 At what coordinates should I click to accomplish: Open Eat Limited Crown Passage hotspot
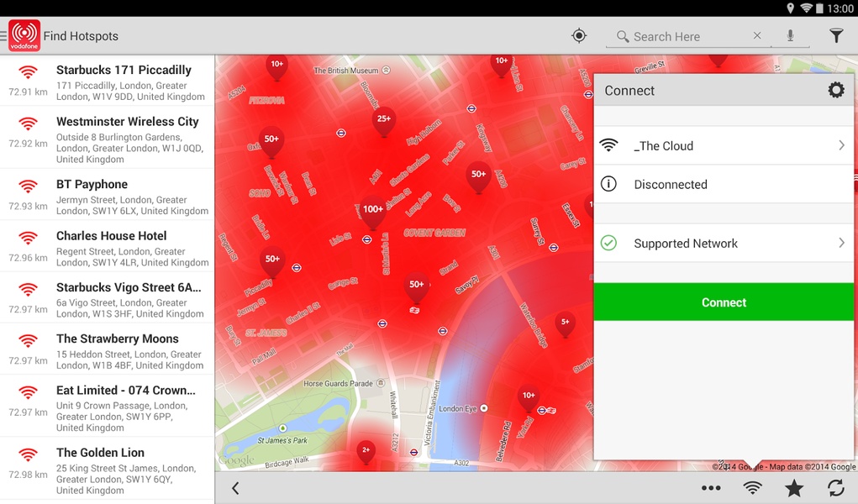pyautogui.click(x=108, y=407)
